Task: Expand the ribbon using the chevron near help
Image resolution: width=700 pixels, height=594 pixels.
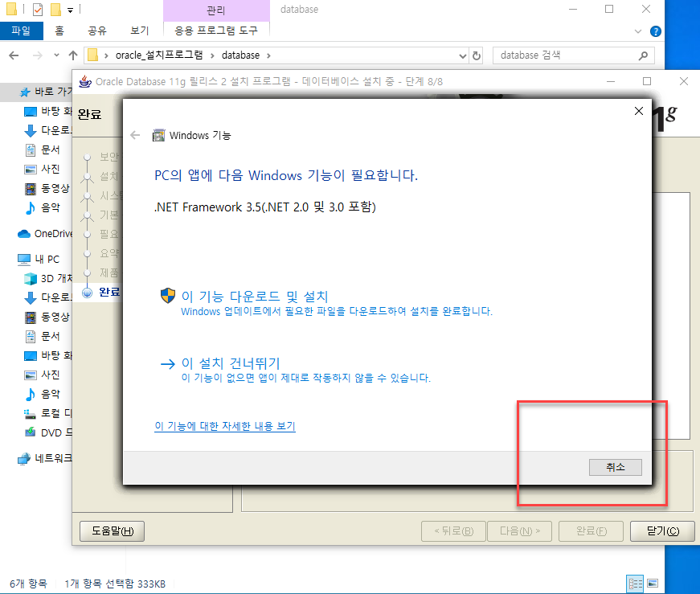Action: [x=638, y=31]
